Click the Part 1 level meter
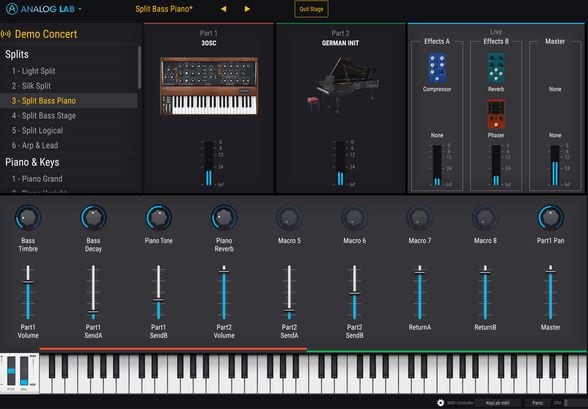Image resolution: width=588 pixels, height=409 pixels. pos(208,163)
